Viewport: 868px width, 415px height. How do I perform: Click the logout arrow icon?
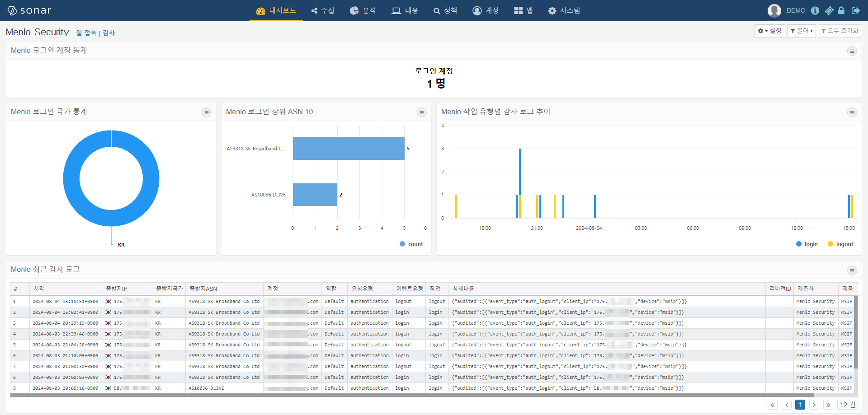pyautogui.click(x=855, y=10)
